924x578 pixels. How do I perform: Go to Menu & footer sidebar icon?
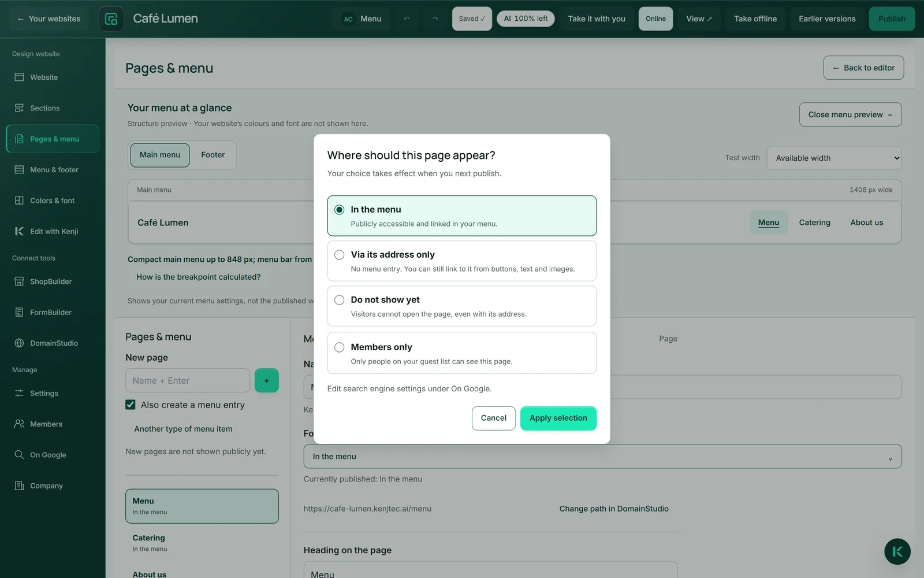[19, 170]
